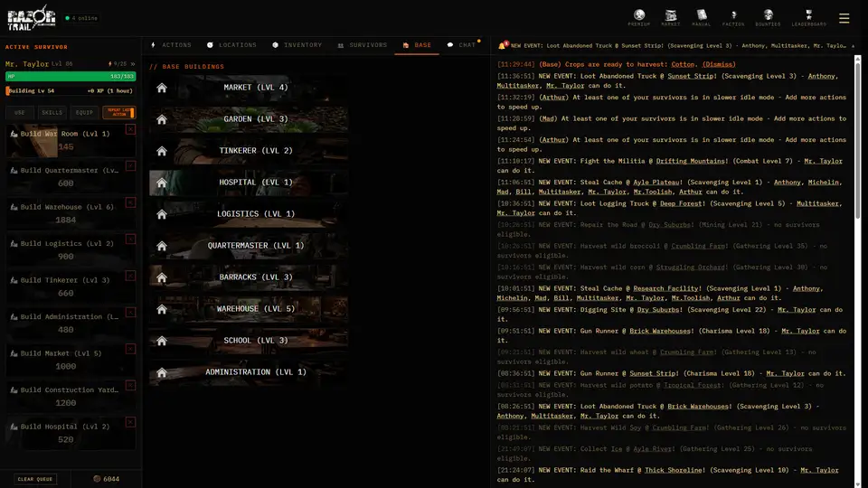Click the green HP bar
The width and height of the screenshot is (868, 488).
[x=71, y=76]
